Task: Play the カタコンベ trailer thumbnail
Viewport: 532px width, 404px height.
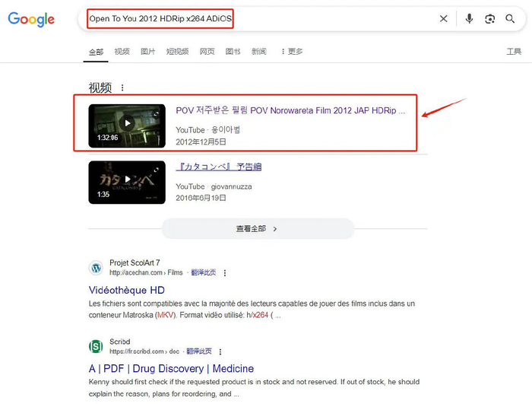Action: point(127,183)
